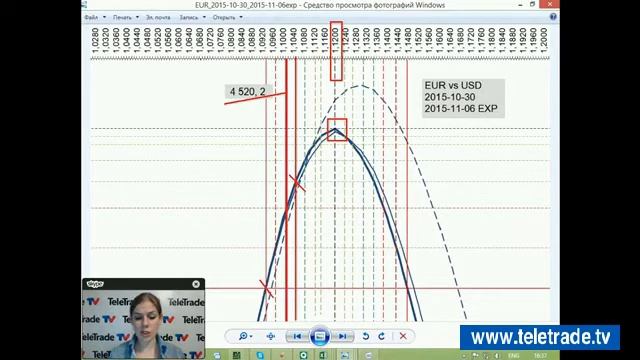Click the 'EUR vs USD' text in the legend
The image size is (640, 360).
pyautogui.click(x=453, y=86)
